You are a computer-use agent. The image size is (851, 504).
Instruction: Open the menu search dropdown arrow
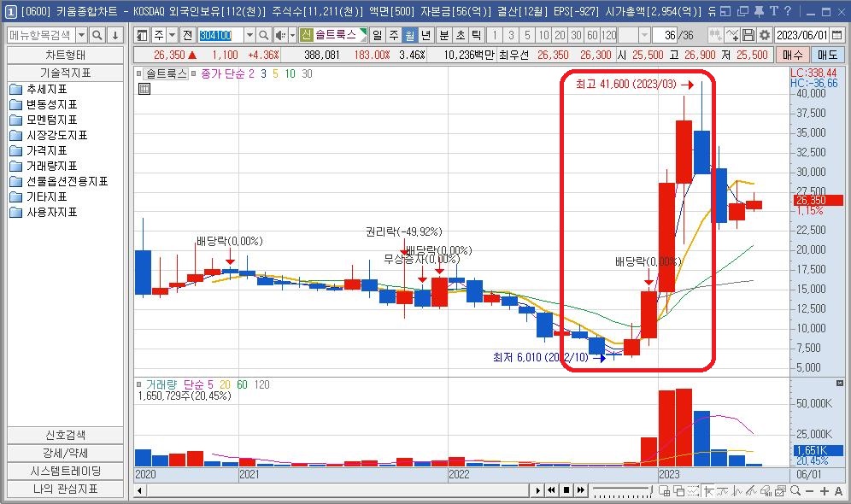[x=81, y=36]
